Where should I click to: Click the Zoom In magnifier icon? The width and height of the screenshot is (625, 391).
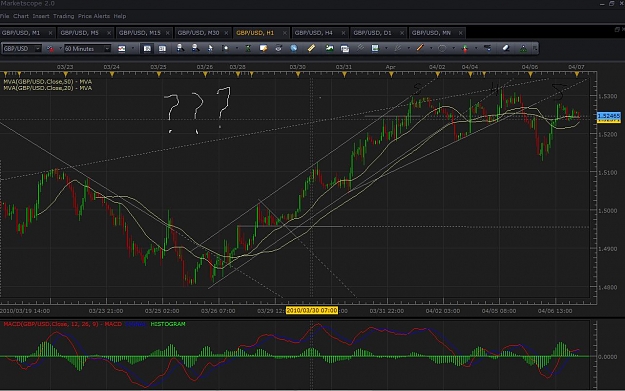click(x=180, y=48)
